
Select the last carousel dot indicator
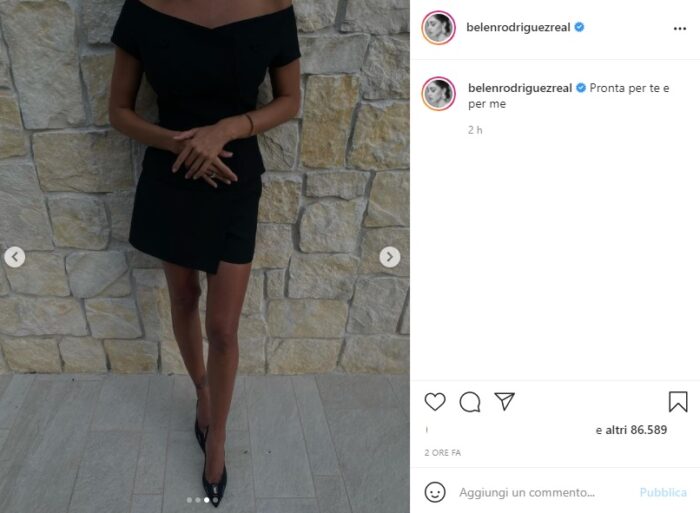click(x=215, y=500)
